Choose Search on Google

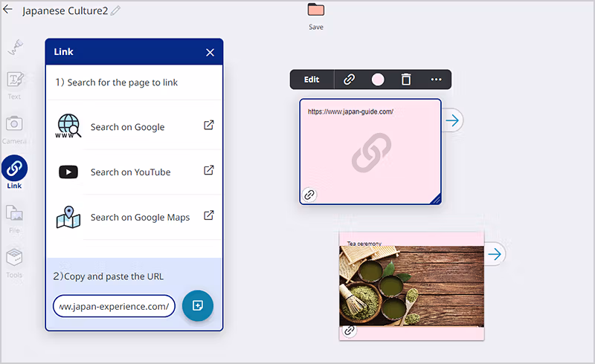coord(127,127)
